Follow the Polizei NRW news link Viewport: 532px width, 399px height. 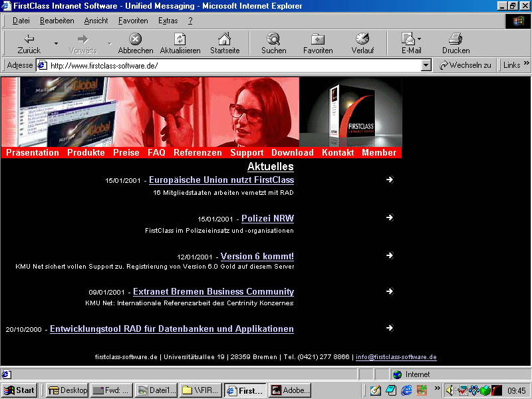(267, 218)
